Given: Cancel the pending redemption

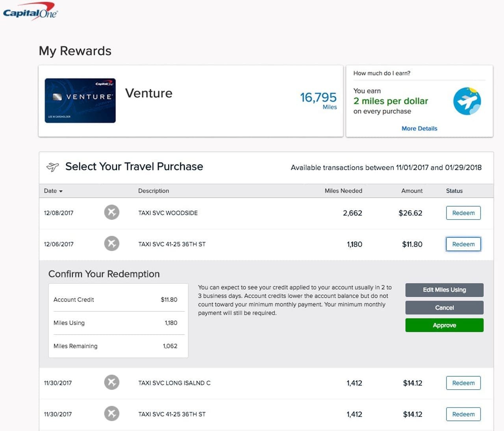Looking at the screenshot, I should (444, 307).
